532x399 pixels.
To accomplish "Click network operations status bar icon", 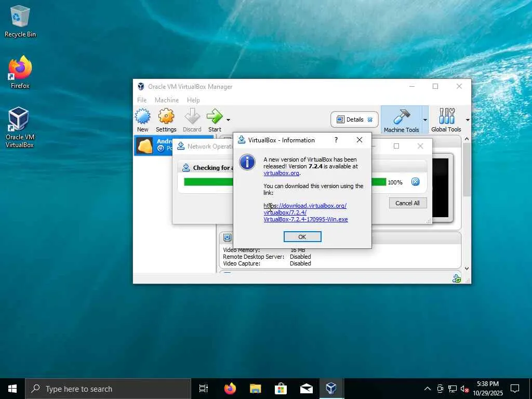I will coord(456,278).
